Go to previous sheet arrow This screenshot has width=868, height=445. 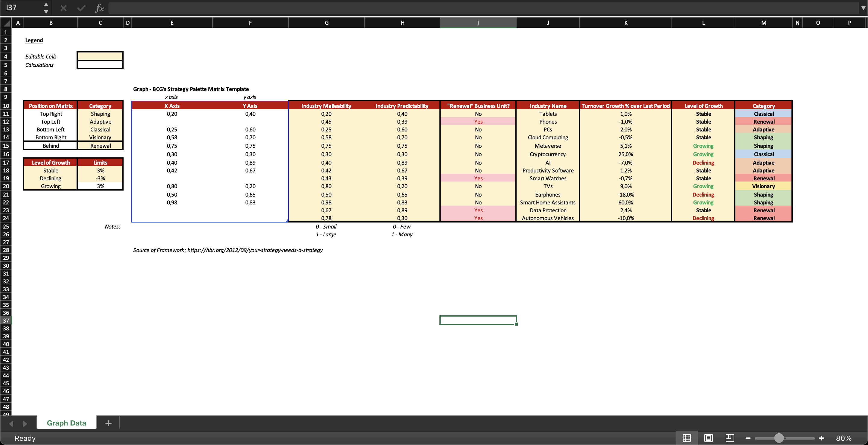point(11,423)
